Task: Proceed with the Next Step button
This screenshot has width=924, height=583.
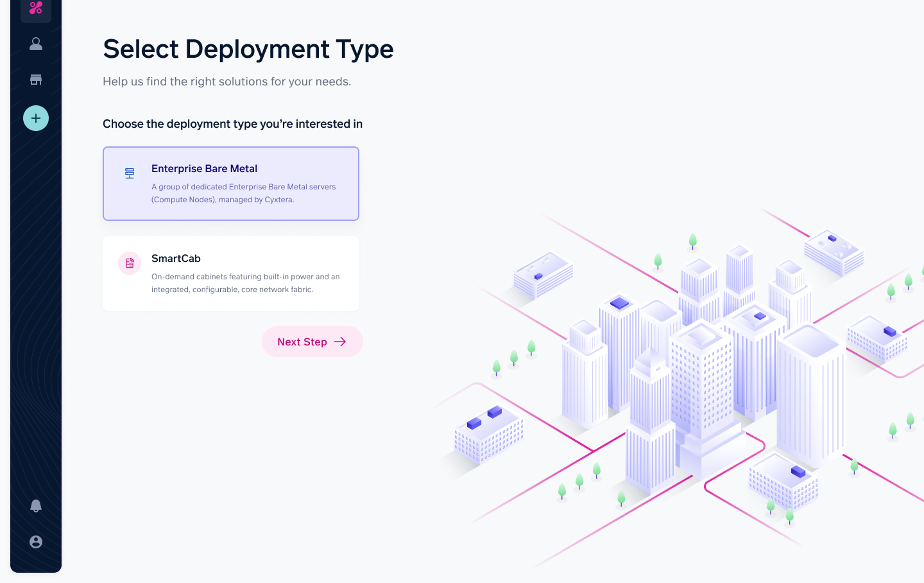Action: tap(312, 342)
